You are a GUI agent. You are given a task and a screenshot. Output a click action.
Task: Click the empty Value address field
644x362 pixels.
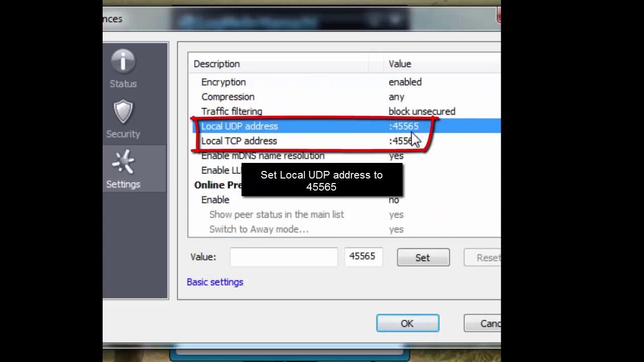tap(284, 257)
